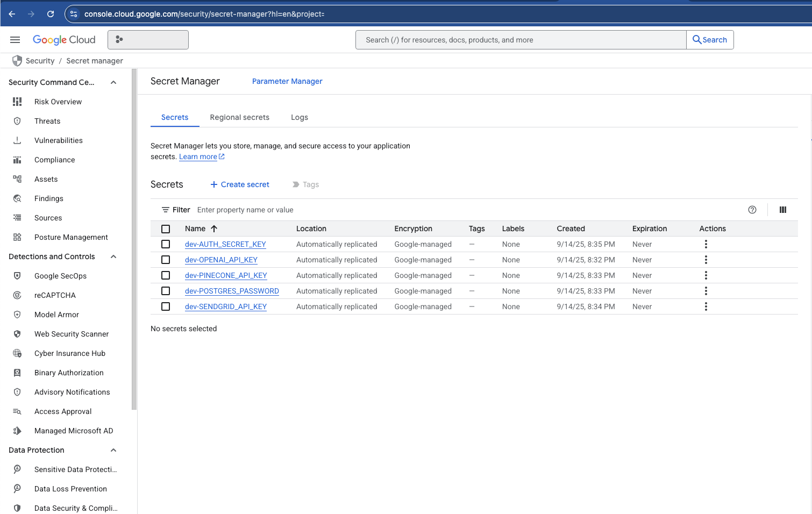Click Create secret button

pyautogui.click(x=240, y=184)
